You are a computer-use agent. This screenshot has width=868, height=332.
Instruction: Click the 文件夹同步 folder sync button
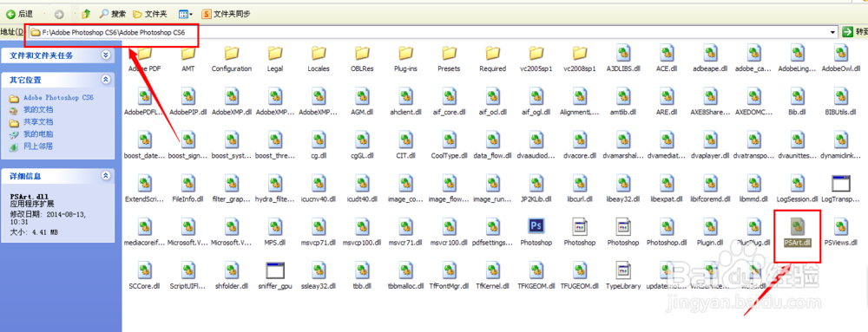226,14
